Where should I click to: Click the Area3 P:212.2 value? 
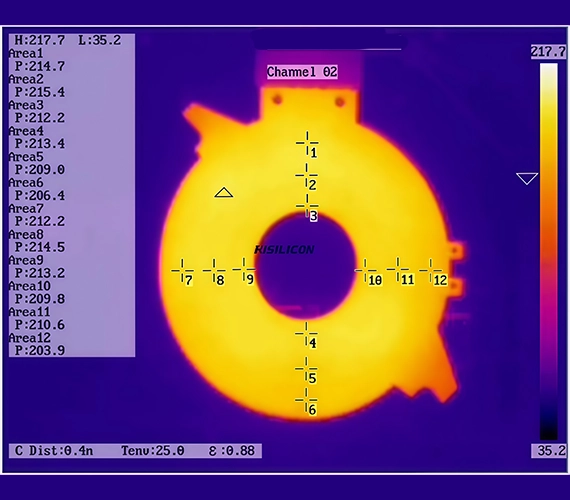point(39,118)
